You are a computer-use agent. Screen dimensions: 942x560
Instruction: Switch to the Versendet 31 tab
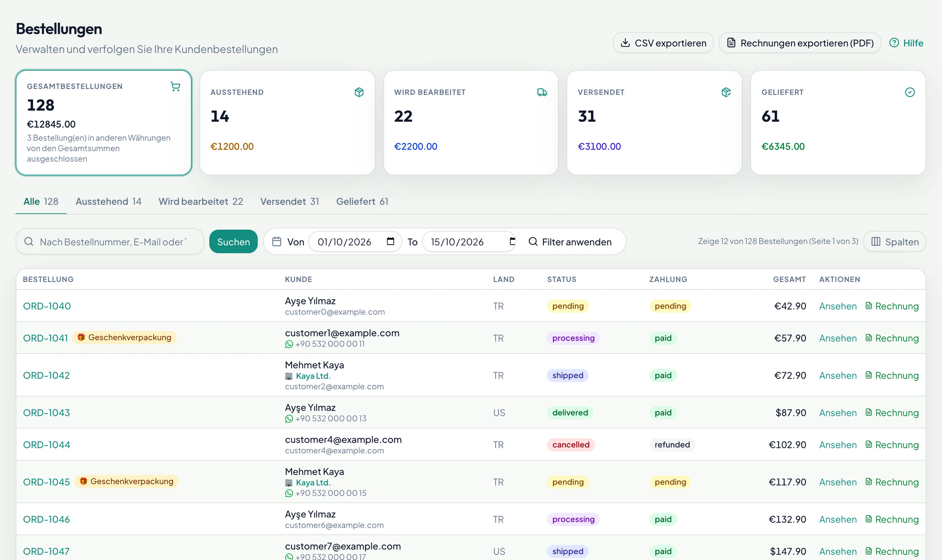point(290,202)
